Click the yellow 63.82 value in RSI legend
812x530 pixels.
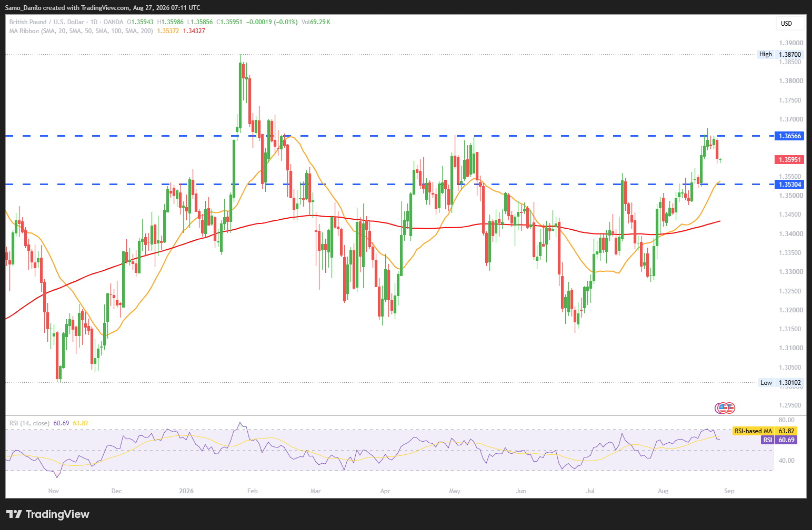[x=81, y=423]
